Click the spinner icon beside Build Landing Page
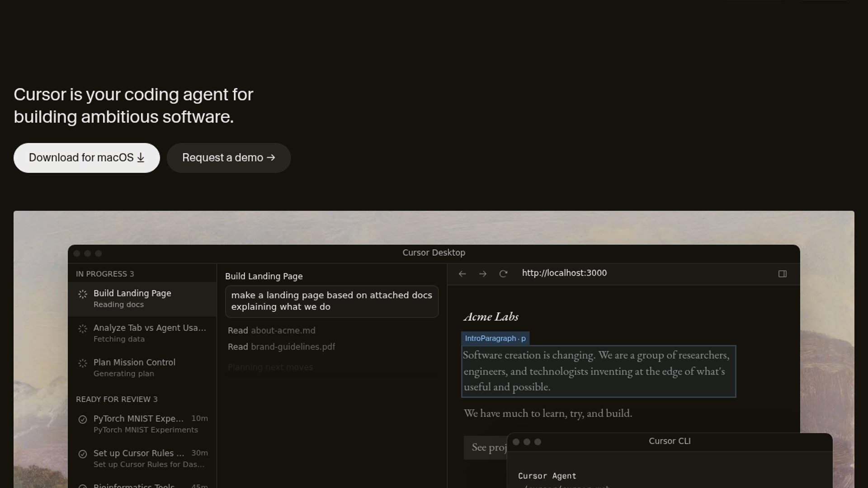The height and width of the screenshot is (488, 868). click(83, 294)
